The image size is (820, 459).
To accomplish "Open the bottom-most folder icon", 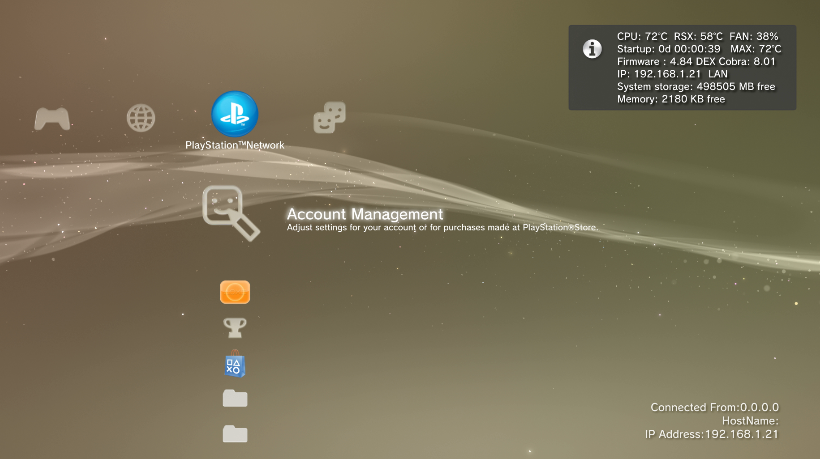I will coord(235,433).
